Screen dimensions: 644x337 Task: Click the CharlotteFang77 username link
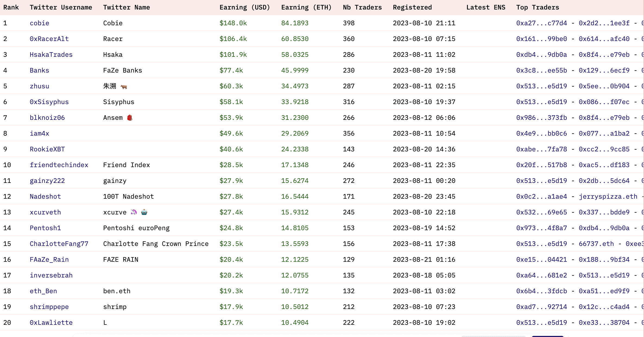coord(59,244)
